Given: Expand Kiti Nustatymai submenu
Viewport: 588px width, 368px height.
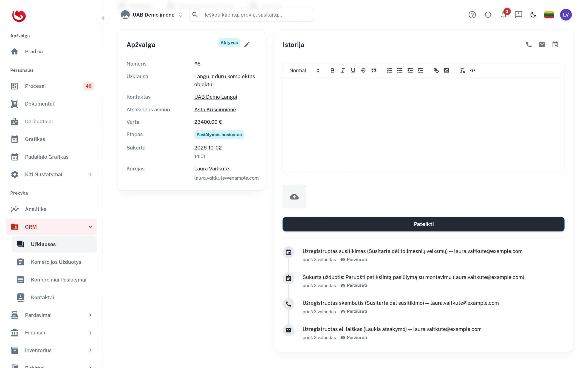Looking at the screenshot, I should pyautogui.click(x=51, y=175).
